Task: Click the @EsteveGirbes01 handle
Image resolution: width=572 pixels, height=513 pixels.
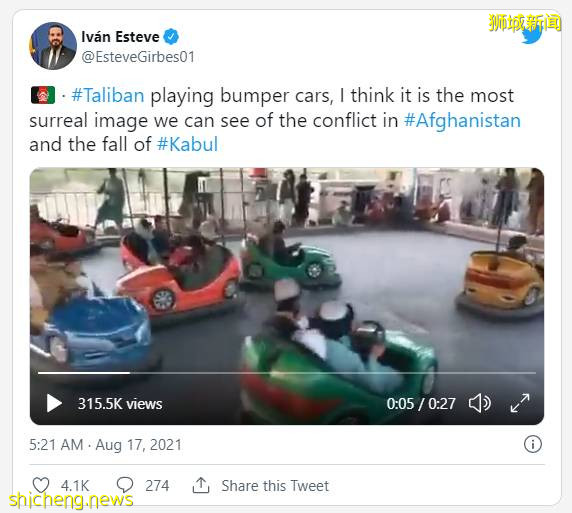Action: (x=138, y=57)
